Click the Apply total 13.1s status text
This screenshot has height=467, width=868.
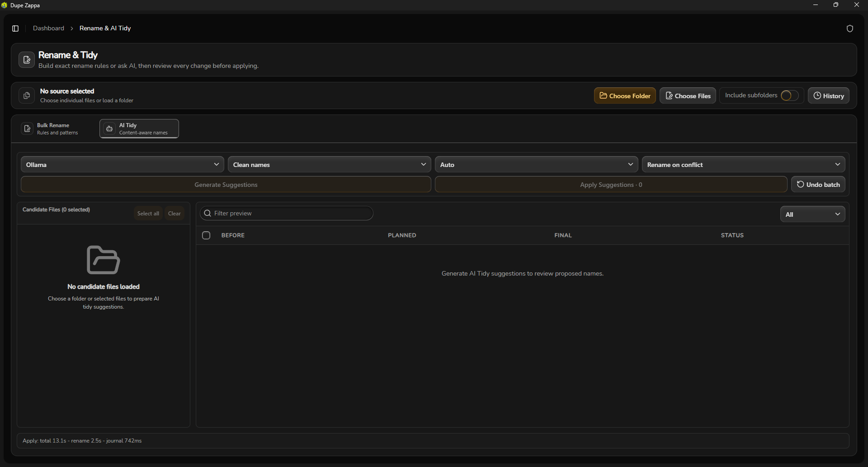click(82, 441)
